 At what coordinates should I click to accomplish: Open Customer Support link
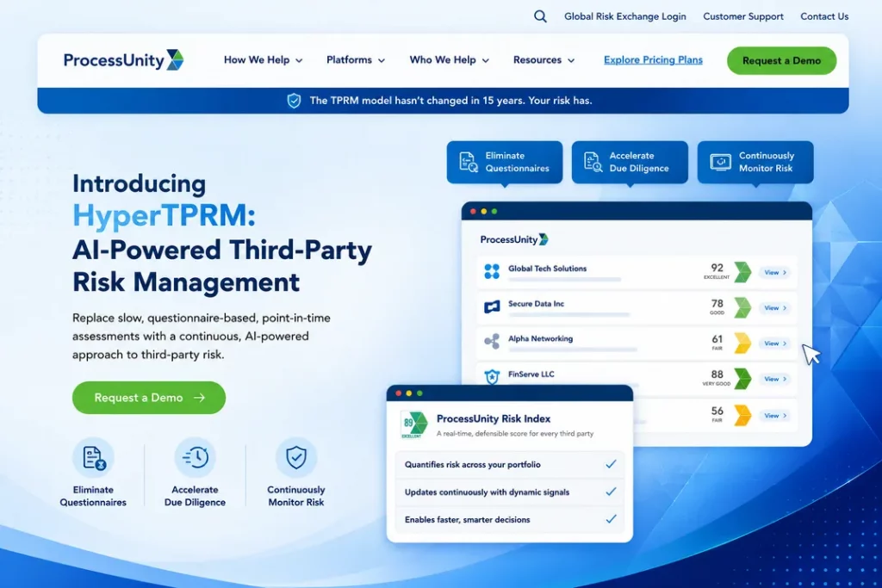click(x=743, y=16)
